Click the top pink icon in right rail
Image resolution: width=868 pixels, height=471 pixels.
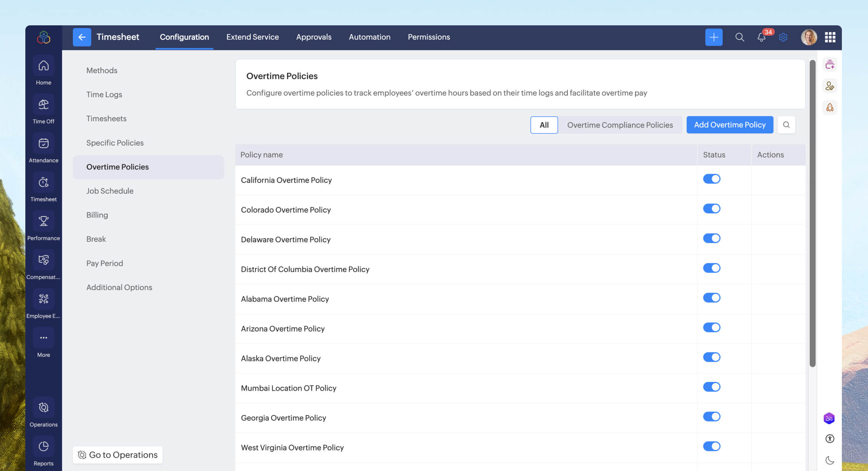pos(830,64)
